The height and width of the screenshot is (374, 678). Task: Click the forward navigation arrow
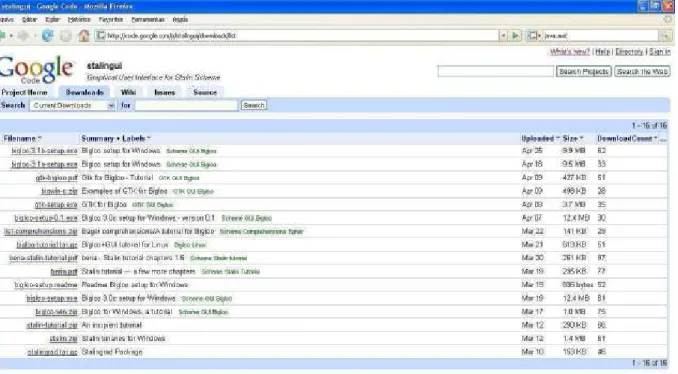coord(23,36)
